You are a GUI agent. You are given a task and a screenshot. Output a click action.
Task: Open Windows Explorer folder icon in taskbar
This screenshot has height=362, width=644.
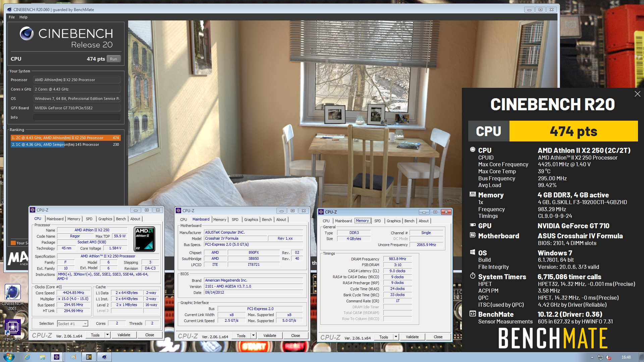tap(42, 357)
